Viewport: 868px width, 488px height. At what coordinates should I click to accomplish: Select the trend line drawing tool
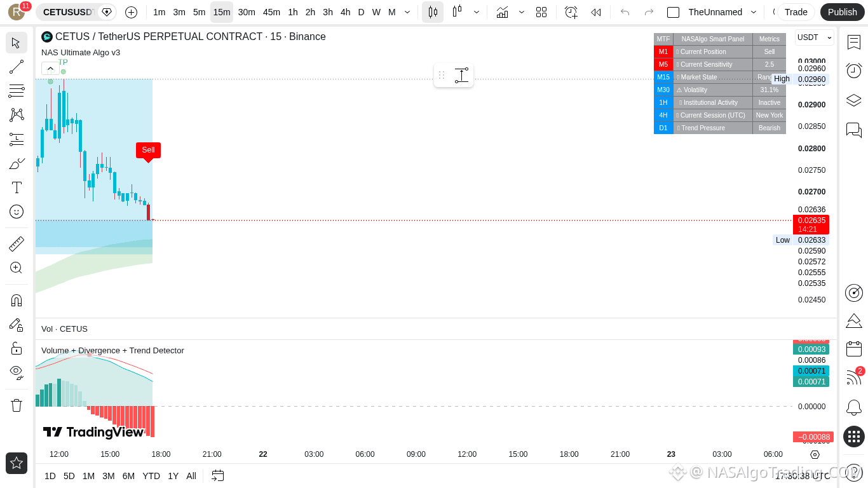point(17,67)
